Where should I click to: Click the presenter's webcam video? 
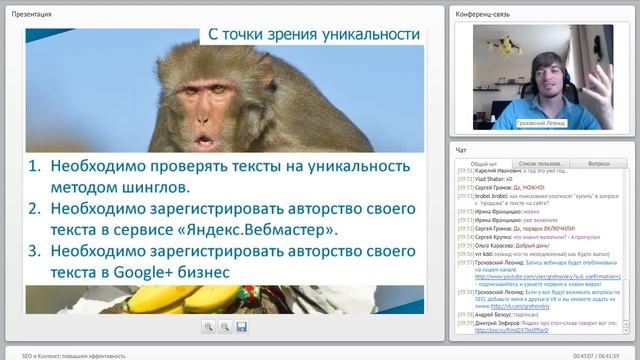pos(543,77)
